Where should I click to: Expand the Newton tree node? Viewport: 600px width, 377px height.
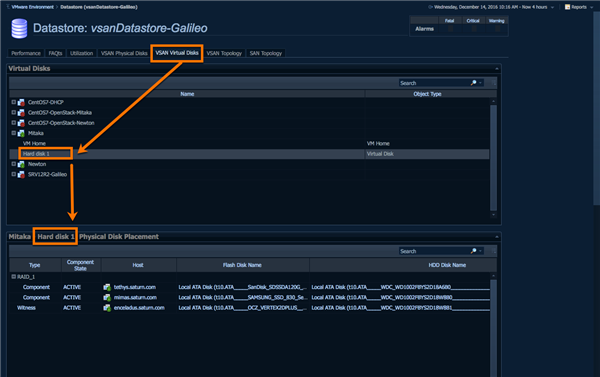[x=13, y=164]
